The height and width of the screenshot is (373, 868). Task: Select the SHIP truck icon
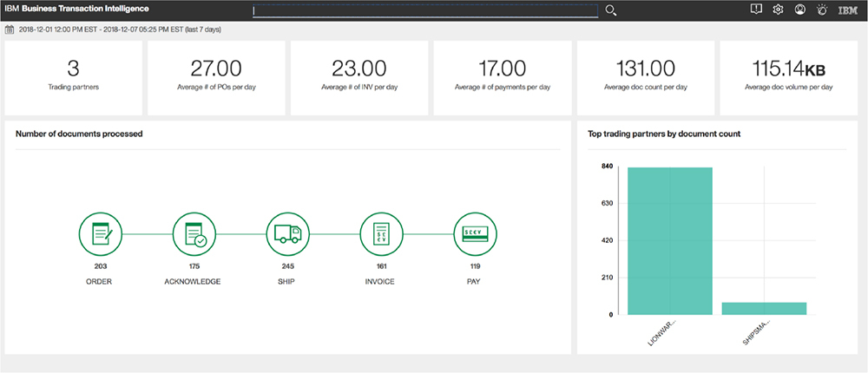(x=288, y=234)
